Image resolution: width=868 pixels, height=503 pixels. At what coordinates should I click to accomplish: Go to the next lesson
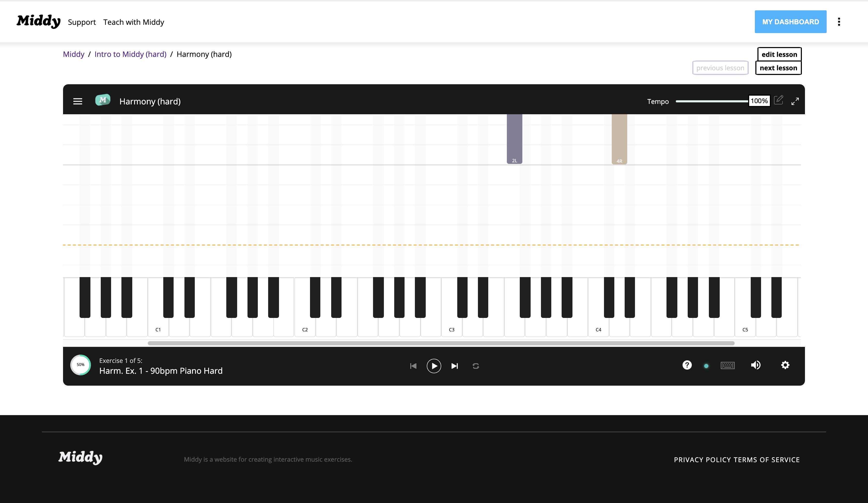tap(778, 68)
